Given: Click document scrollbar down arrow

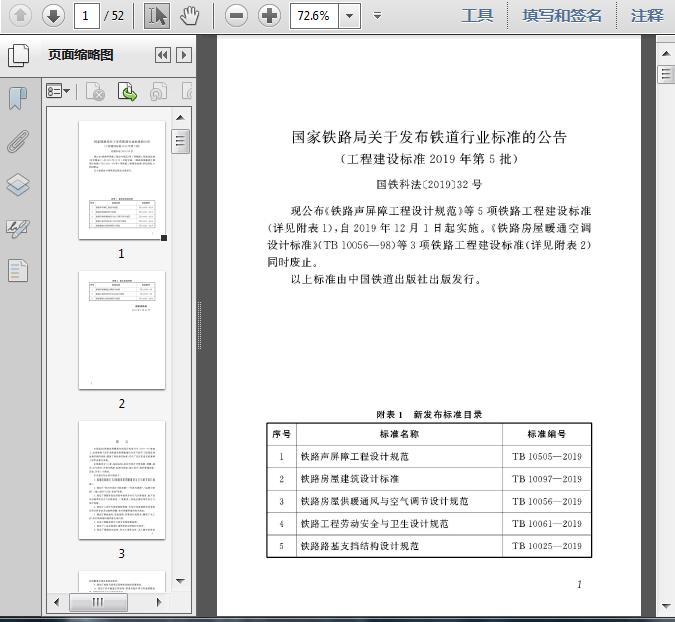Looking at the screenshot, I should point(666,606).
